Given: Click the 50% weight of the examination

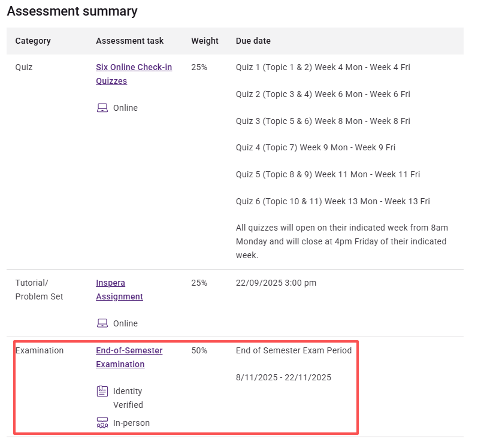Looking at the screenshot, I should [x=199, y=350].
